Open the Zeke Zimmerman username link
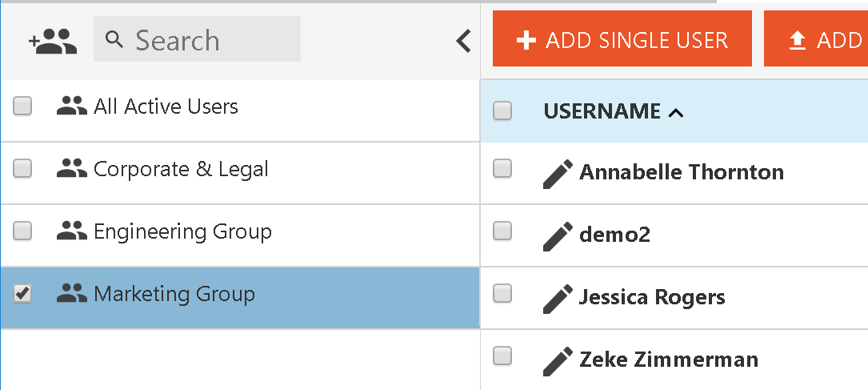Screen dimensions: 868x390 pyautogui.click(x=669, y=360)
